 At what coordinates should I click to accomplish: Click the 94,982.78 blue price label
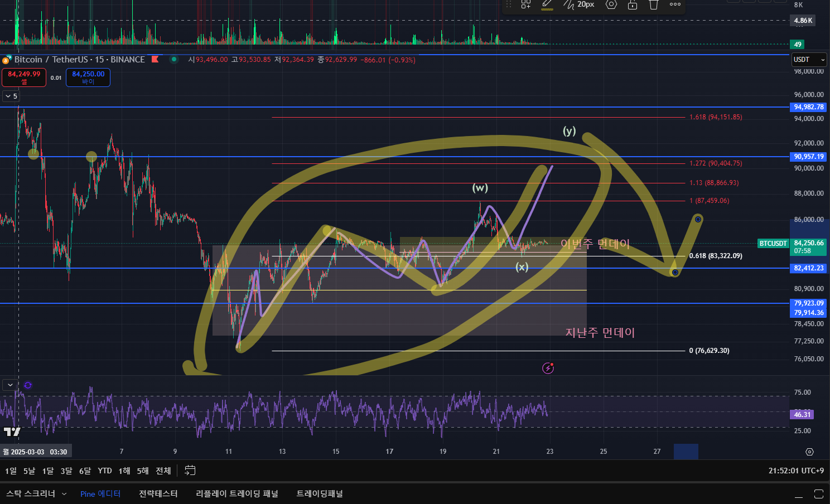click(809, 107)
